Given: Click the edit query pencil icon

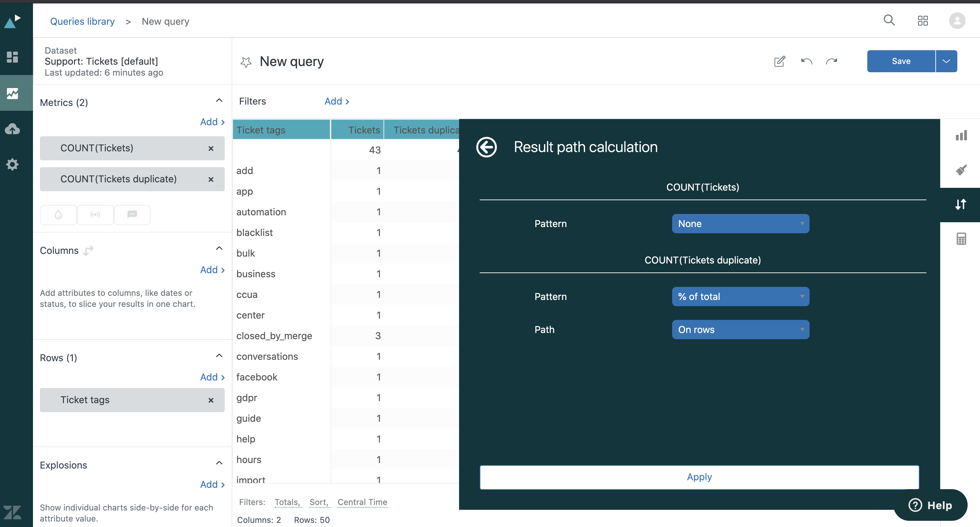Looking at the screenshot, I should (780, 61).
